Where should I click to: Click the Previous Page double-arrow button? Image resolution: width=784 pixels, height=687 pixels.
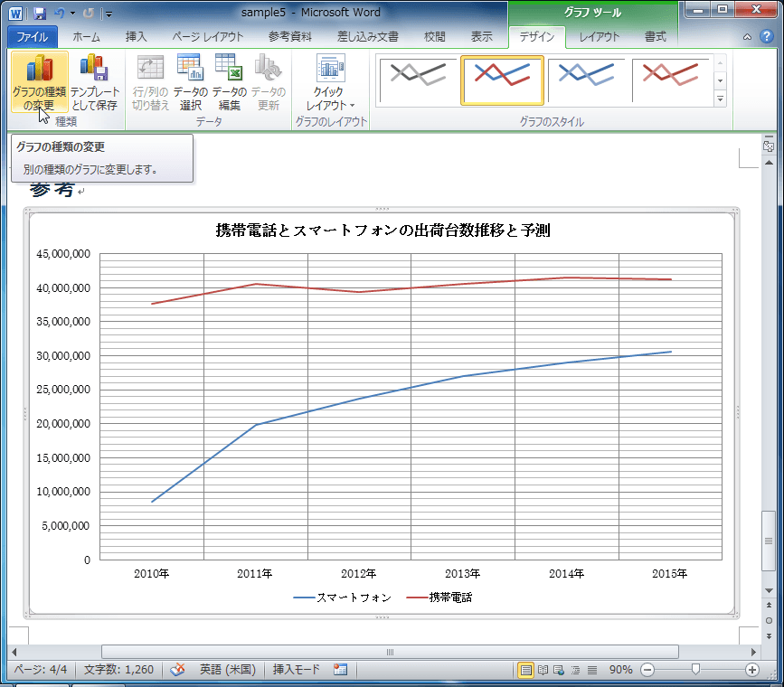769,605
